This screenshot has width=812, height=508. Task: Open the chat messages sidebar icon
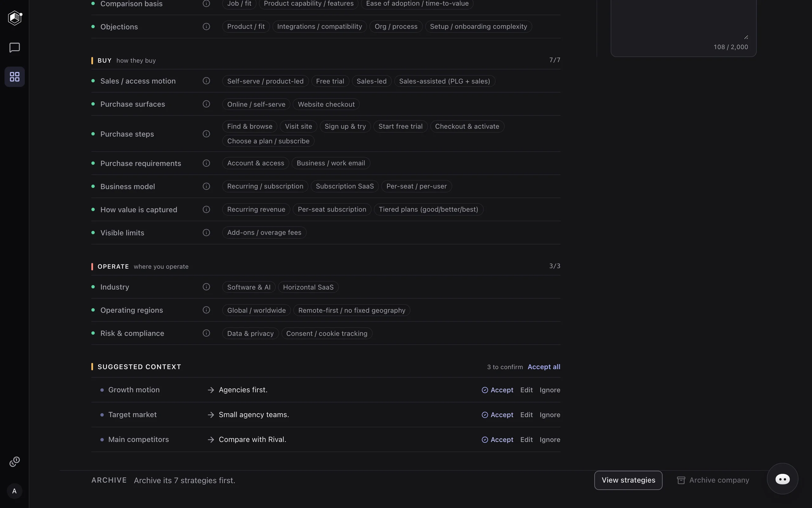click(x=14, y=47)
